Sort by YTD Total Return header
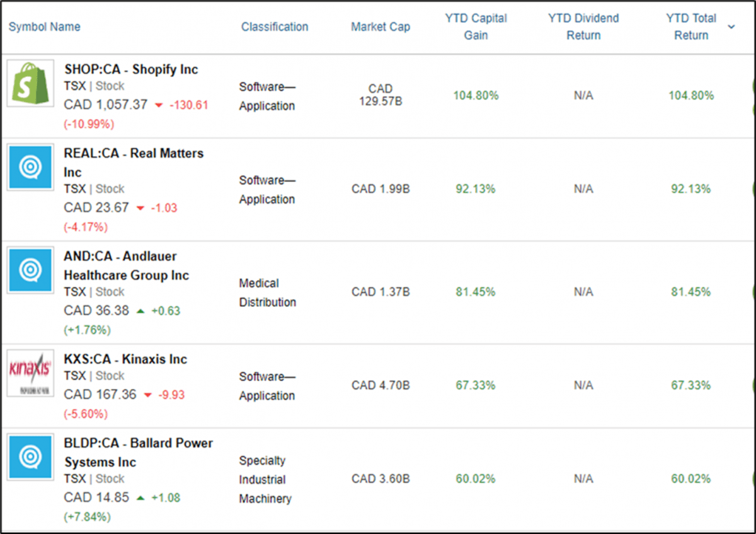This screenshot has width=756, height=534. point(690,26)
